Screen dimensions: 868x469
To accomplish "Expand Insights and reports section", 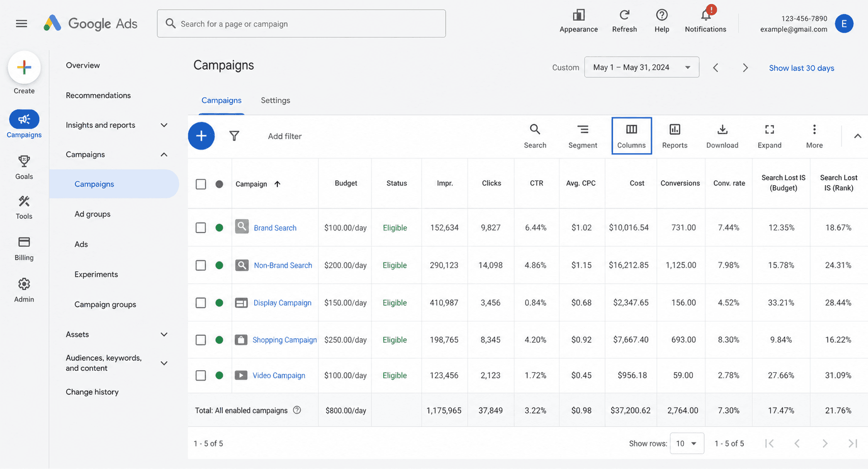I will point(164,125).
